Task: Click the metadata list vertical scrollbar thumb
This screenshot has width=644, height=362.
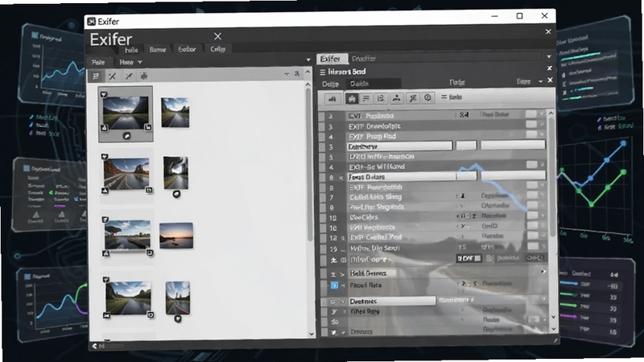Action: [551, 176]
